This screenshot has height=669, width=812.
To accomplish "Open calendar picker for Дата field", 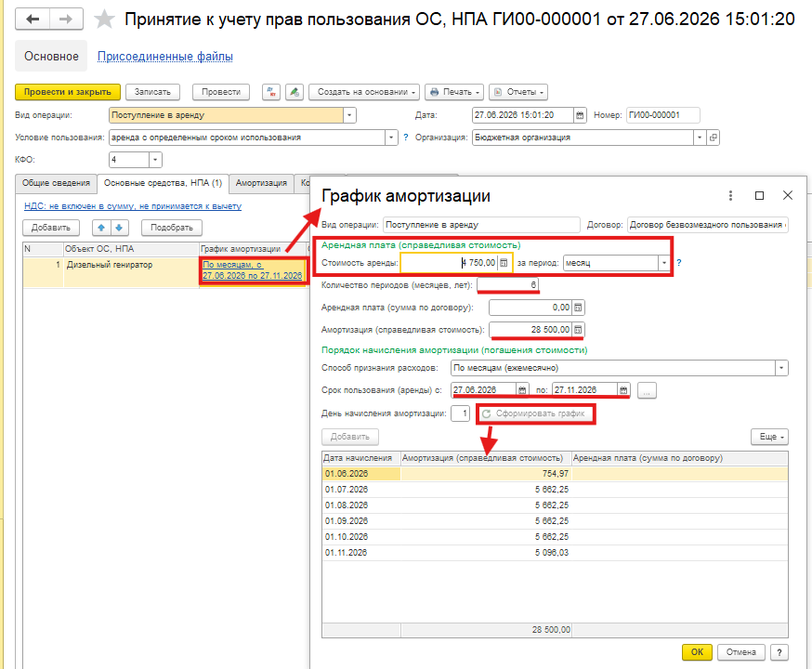I will 580,115.
